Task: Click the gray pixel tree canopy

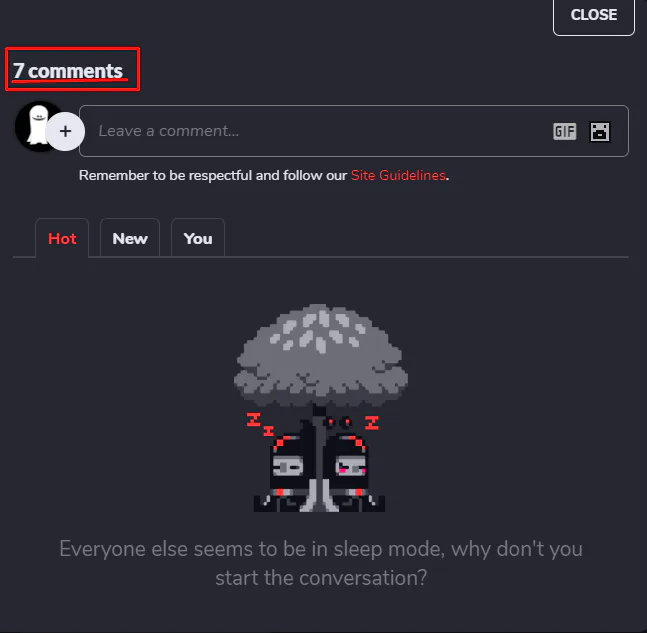Action: tap(321, 355)
